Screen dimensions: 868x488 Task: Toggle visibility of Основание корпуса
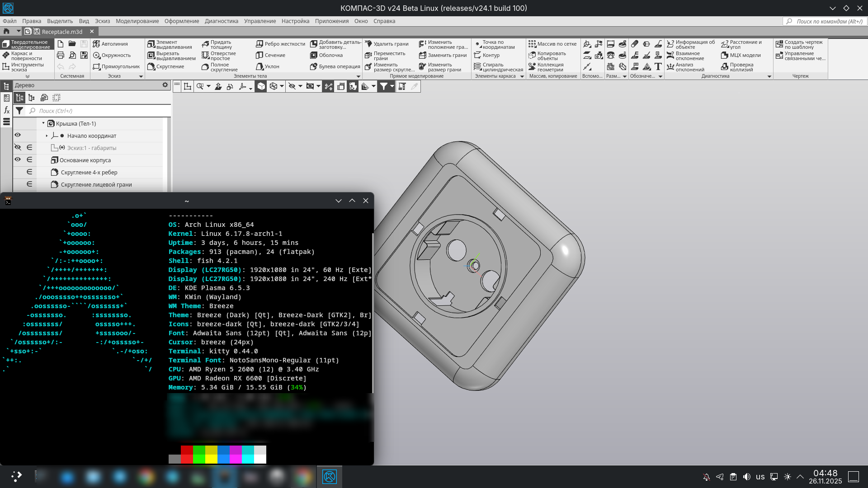pos(18,160)
